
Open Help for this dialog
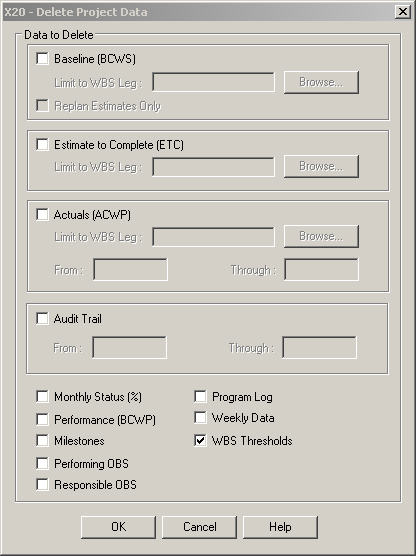280,527
